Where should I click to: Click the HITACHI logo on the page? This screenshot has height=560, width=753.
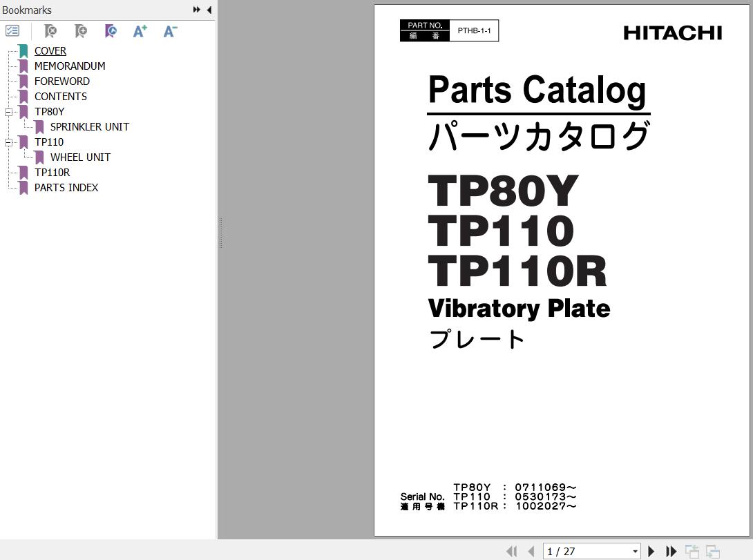click(x=672, y=33)
